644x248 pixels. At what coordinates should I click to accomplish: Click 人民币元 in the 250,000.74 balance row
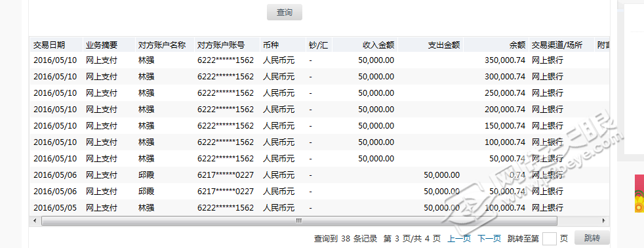point(279,93)
